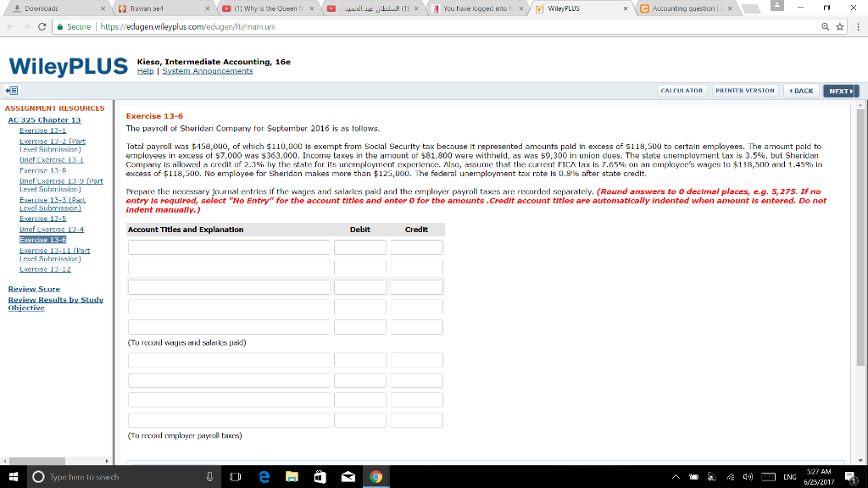Open the Windows Store taskbar icon
This screenshot has height=488, width=868.
[320, 477]
